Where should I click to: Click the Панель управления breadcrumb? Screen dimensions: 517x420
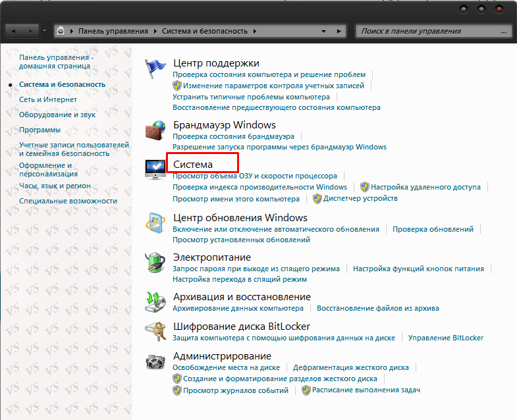pyautogui.click(x=113, y=31)
